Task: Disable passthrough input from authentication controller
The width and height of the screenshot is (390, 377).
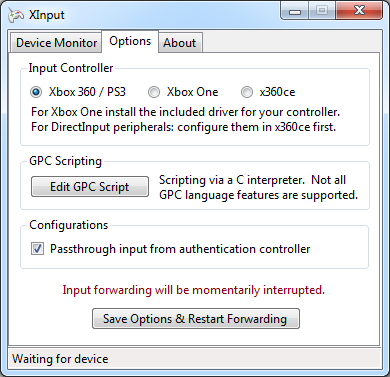Action: 37,249
